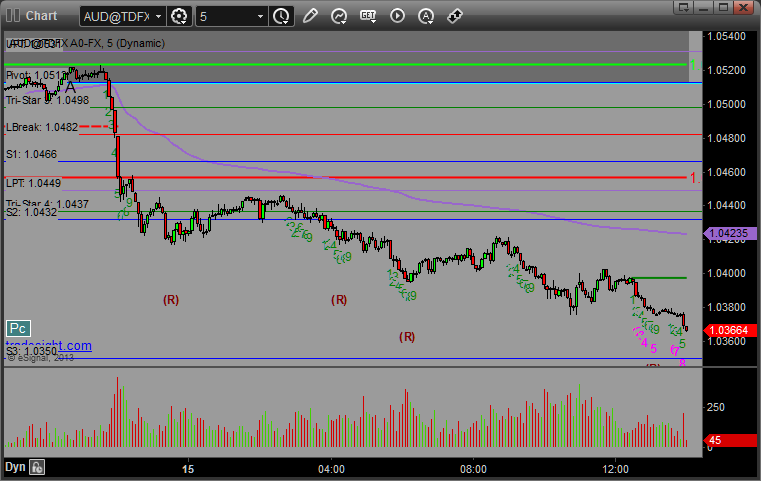The height and width of the screenshot is (481, 761).
Task: Open the time template clock icon
Action: (281, 17)
